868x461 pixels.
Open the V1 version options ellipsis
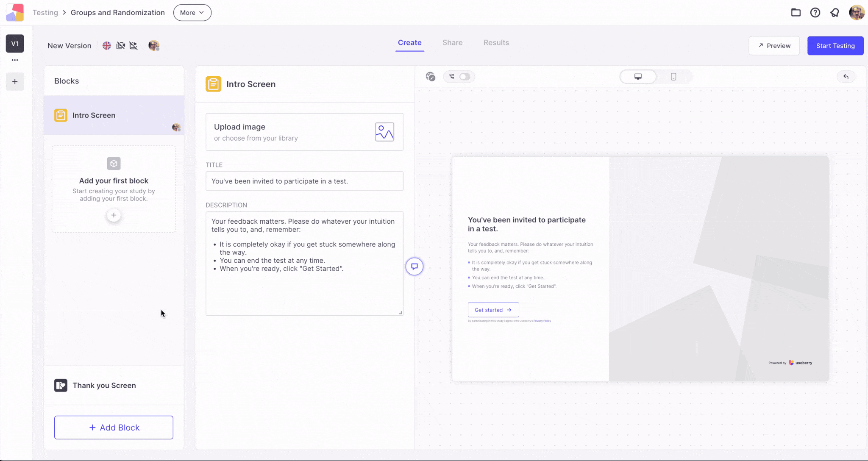(15, 60)
